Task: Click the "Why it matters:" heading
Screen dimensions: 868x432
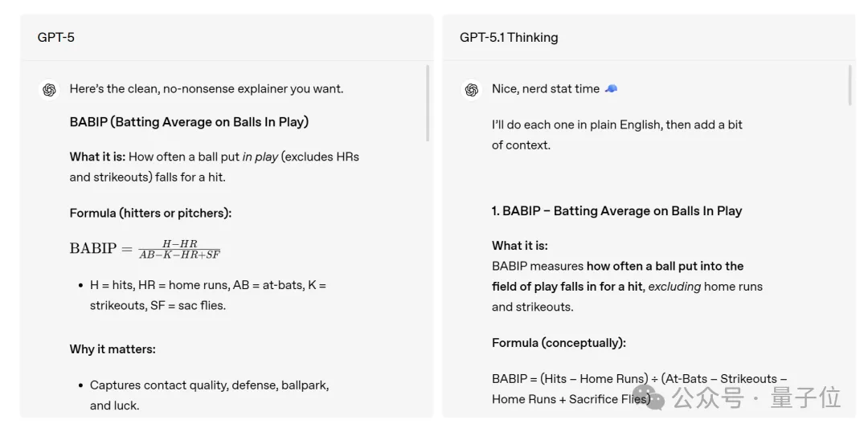Action: [113, 349]
